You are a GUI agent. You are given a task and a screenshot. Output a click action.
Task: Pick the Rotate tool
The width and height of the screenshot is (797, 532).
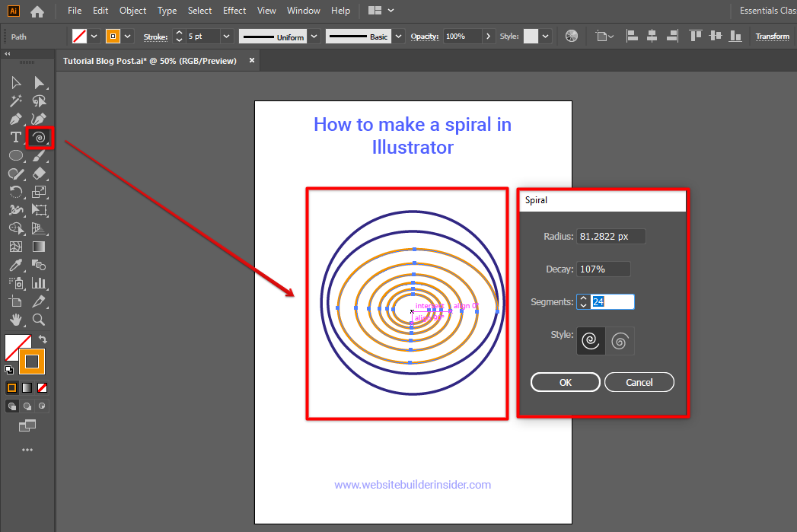(x=17, y=192)
